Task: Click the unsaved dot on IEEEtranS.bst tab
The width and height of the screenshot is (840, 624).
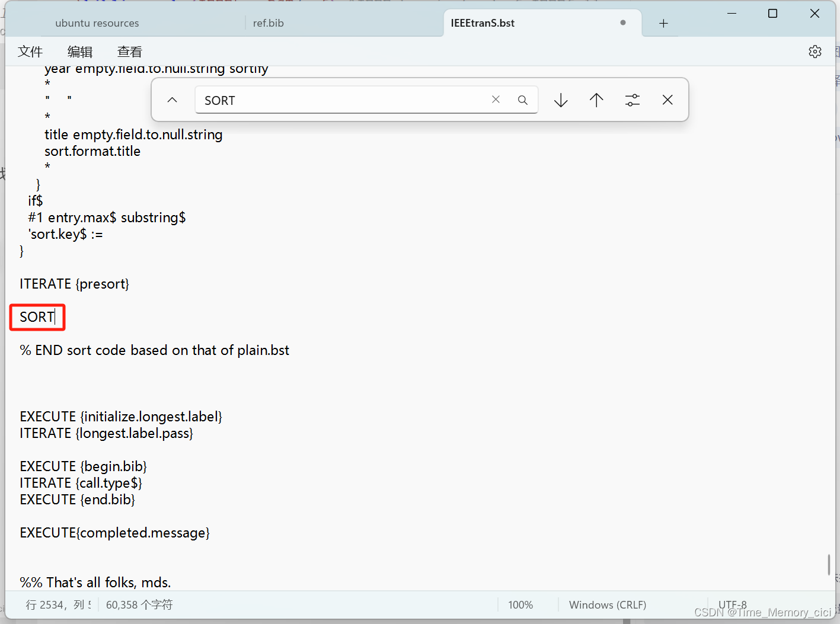Action: coord(623,23)
